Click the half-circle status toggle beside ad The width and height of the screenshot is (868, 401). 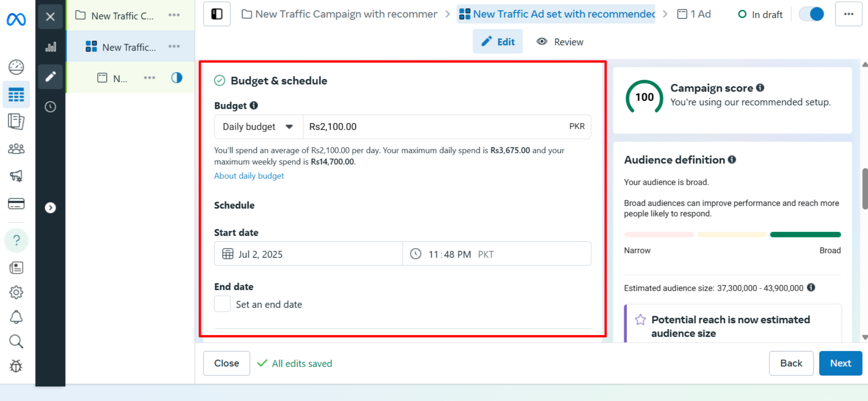[x=177, y=78]
